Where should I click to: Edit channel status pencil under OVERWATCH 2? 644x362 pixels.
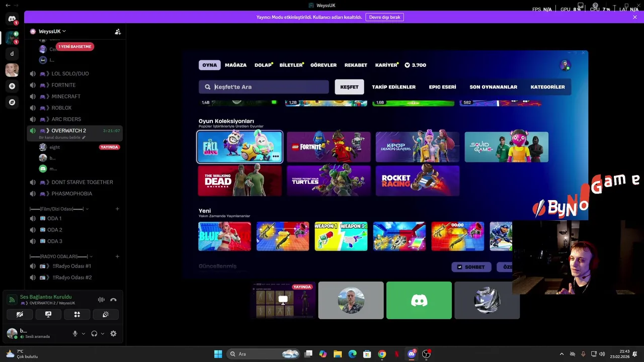click(84, 137)
